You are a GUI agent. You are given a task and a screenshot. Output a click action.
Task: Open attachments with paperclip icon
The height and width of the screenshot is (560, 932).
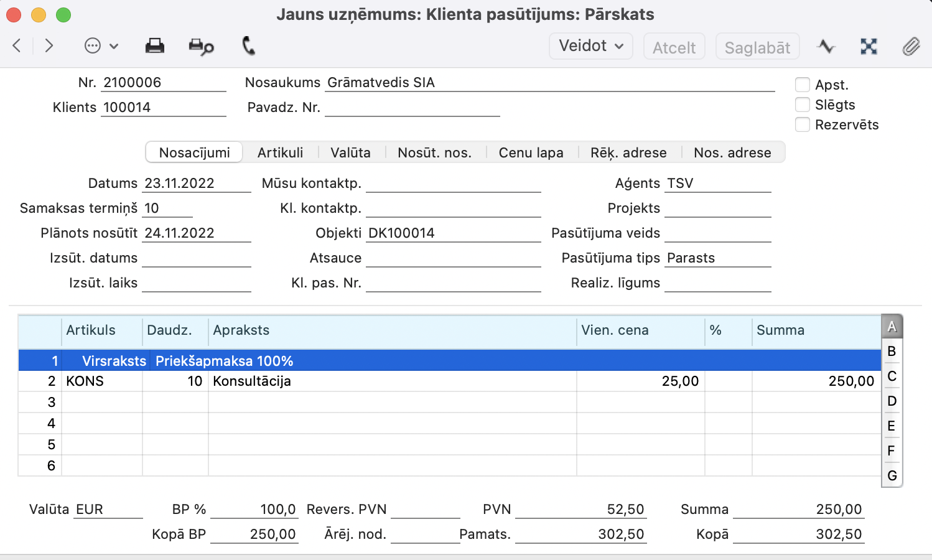[x=911, y=47]
